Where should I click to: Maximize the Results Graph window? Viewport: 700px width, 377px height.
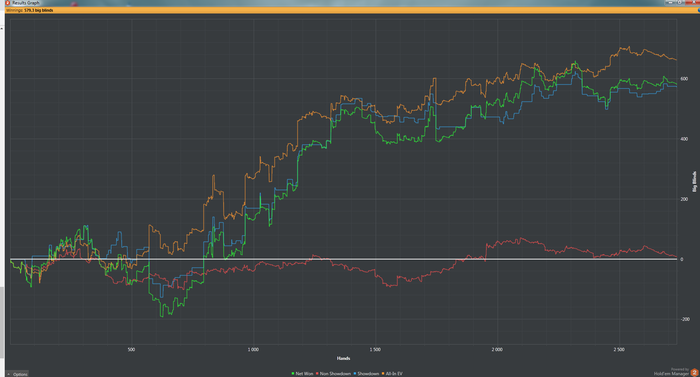[x=679, y=2]
